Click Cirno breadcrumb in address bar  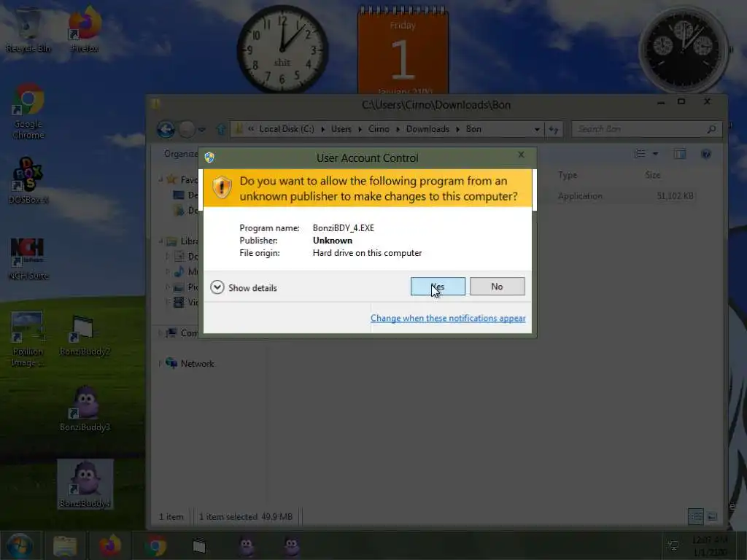coord(379,129)
